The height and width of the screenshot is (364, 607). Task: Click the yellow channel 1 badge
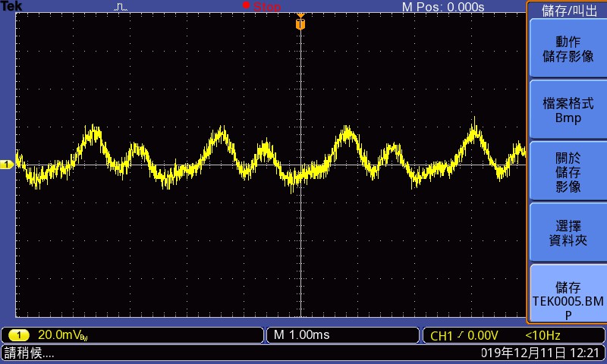point(19,335)
